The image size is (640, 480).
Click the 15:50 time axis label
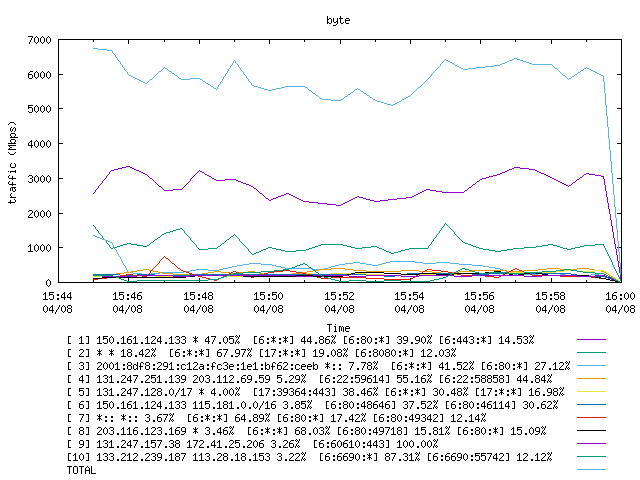pos(268,296)
